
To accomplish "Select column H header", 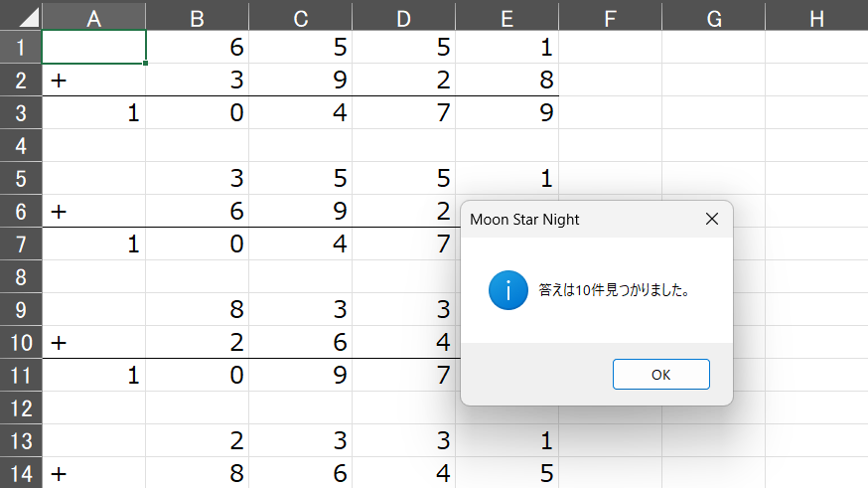I will 816,18.
